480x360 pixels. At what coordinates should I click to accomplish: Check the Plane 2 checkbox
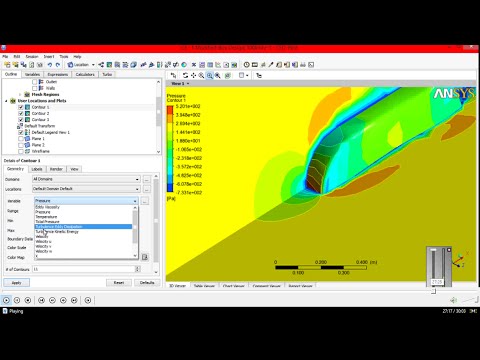click(x=21, y=145)
